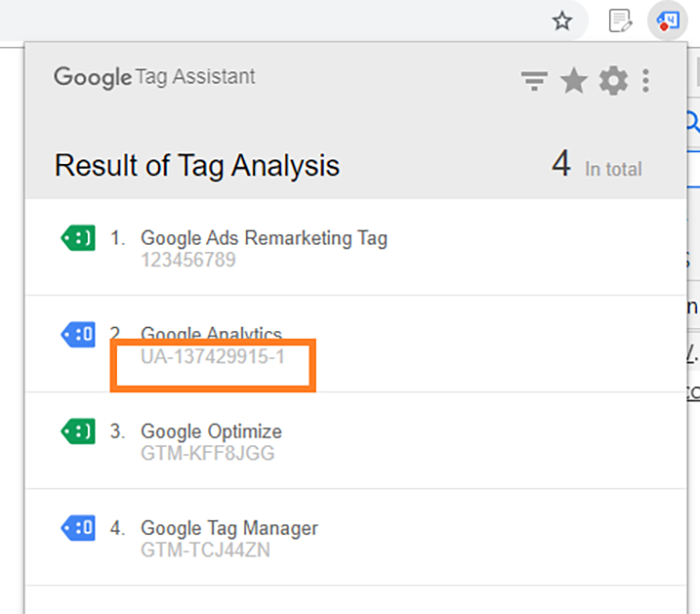Click the green Google Optimize tag icon
Viewport: 700px width, 614px height.
point(78,431)
